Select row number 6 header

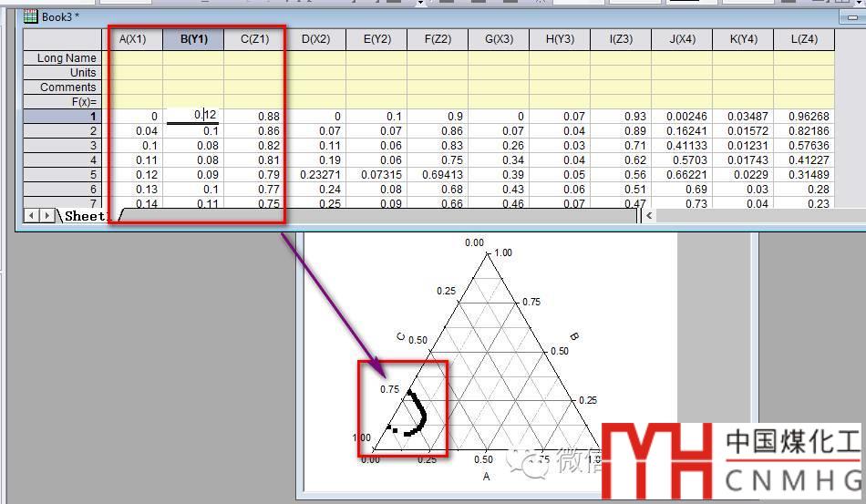[x=62, y=190]
